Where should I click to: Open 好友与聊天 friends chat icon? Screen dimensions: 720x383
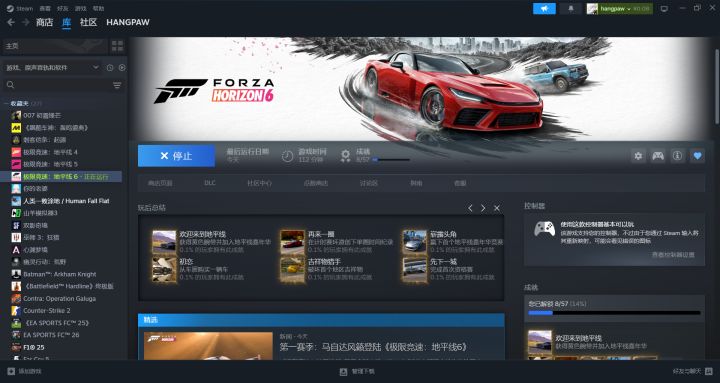tap(709, 371)
